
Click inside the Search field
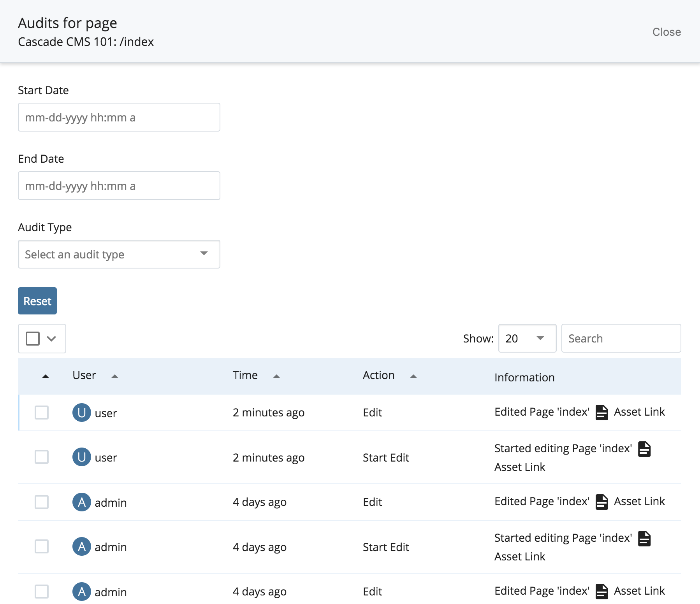(621, 339)
